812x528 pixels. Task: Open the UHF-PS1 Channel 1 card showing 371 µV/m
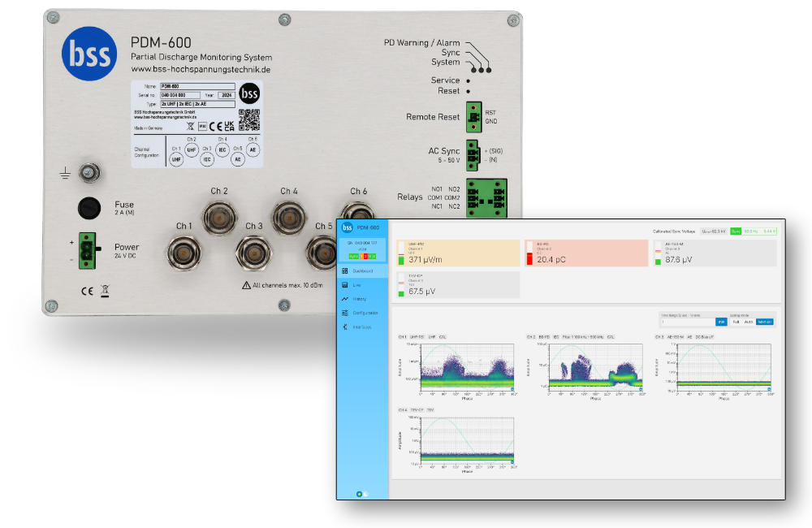click(x=458, y=253)
